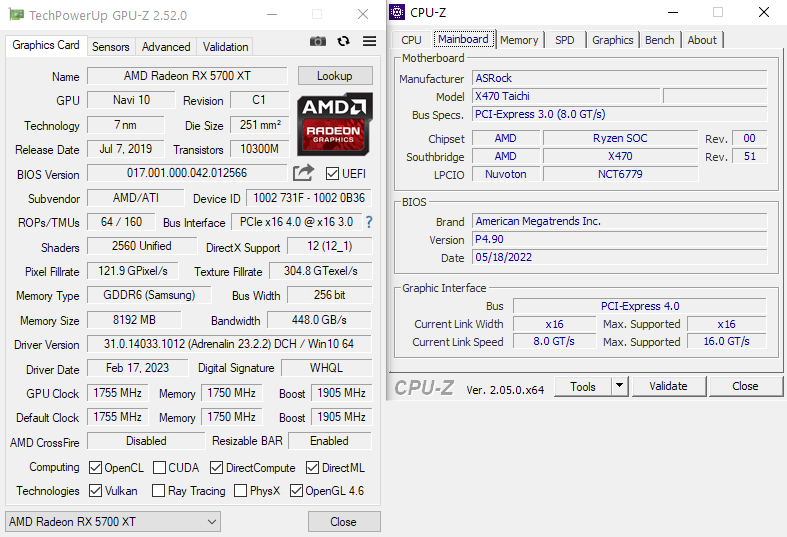Click the Bandwidth 448.0 GB/s field
The height and width of the screenshot is (537, 787).
pyautogui.click(x=319, y=320)
